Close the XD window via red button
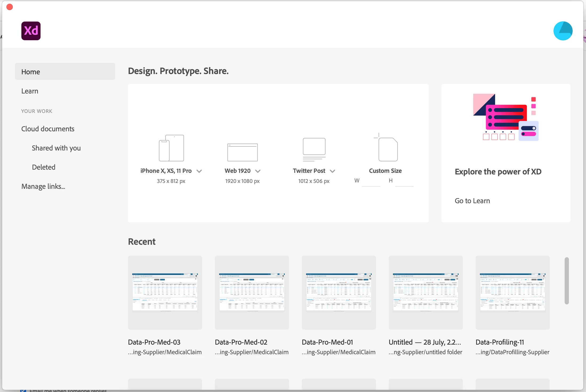This screenshot has height=392, width=586. [10, 7]
